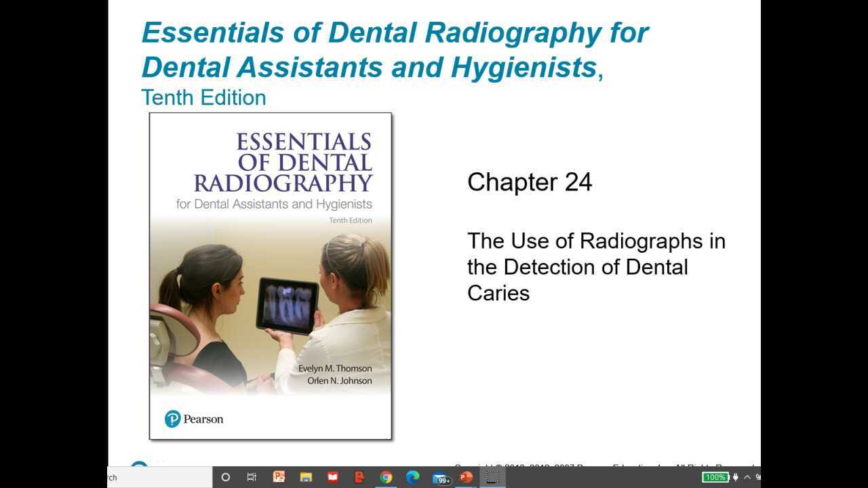The image size is (868, 488).
Task: Open Task View on the taskbar
Action: pyautogui.click(x=252, y=477)
